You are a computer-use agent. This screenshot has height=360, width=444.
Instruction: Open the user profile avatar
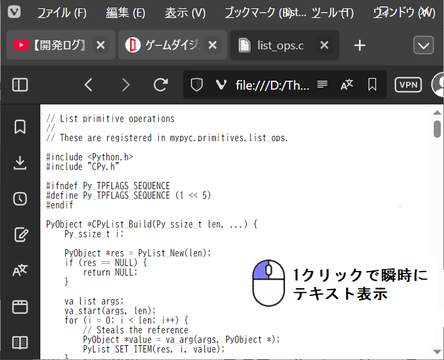[438, 85]
